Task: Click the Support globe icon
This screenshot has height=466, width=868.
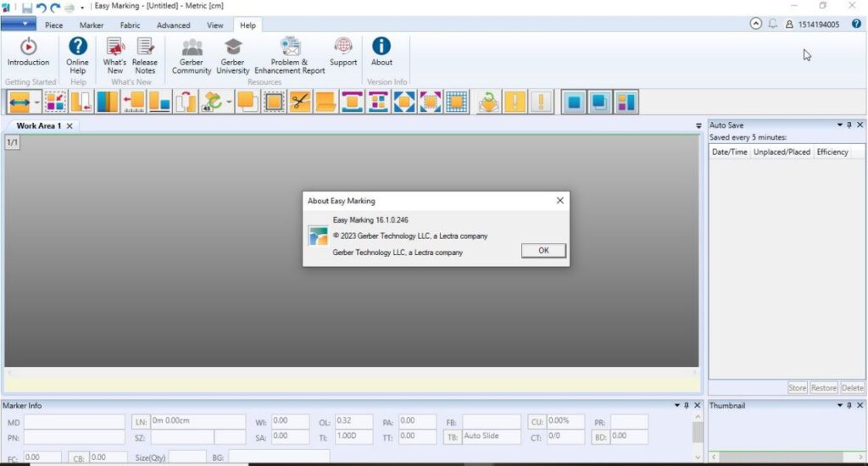Action: (343, 47)
